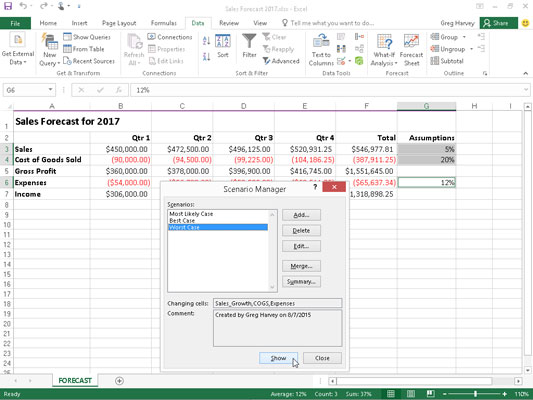Undo the last action
This screenshot has height=400, width=533.
click(x=23, y=6)
